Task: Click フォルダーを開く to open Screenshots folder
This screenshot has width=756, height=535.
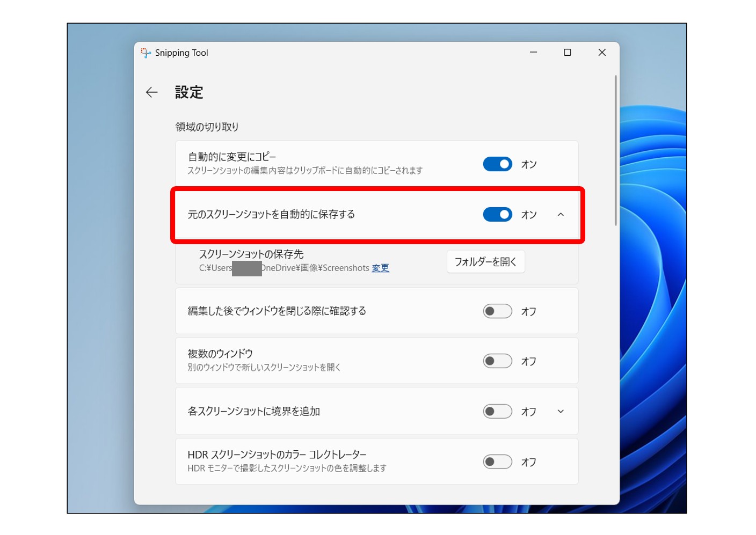Action: point(485,262)
